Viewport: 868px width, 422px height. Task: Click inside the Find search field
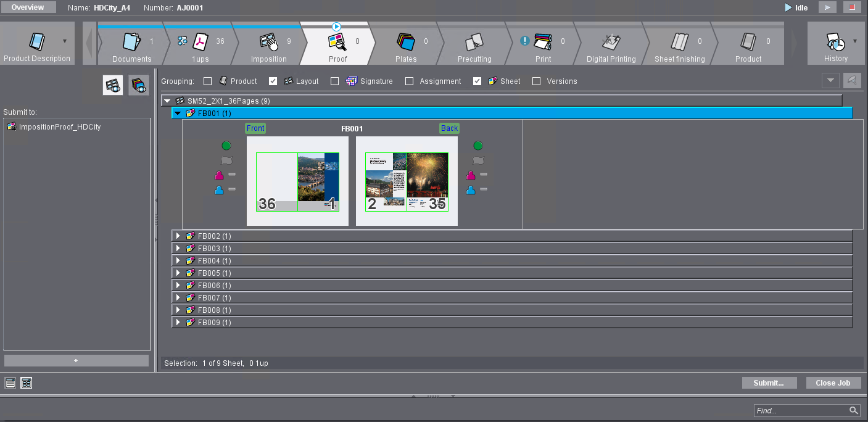coord(802,410)
